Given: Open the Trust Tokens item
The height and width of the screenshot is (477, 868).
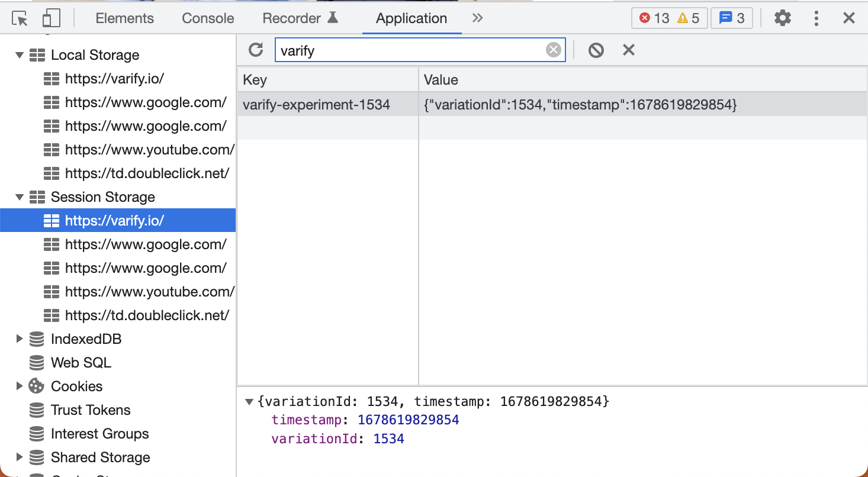Looking at the screenshot, I should (91, 410).
